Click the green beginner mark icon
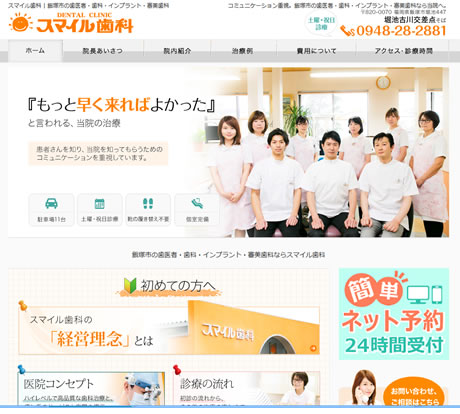The width and height of the screenshot is (460, 414). pyautogui.click(x=130, y=285)
